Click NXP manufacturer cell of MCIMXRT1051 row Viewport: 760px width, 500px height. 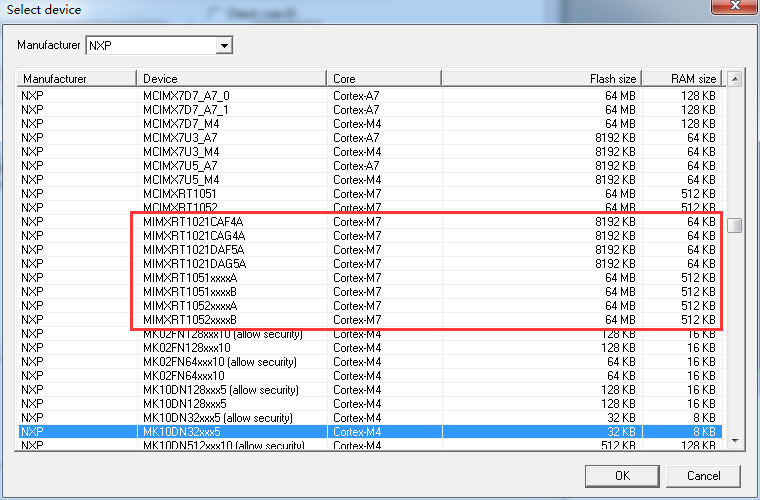click(x=32, y=194)
